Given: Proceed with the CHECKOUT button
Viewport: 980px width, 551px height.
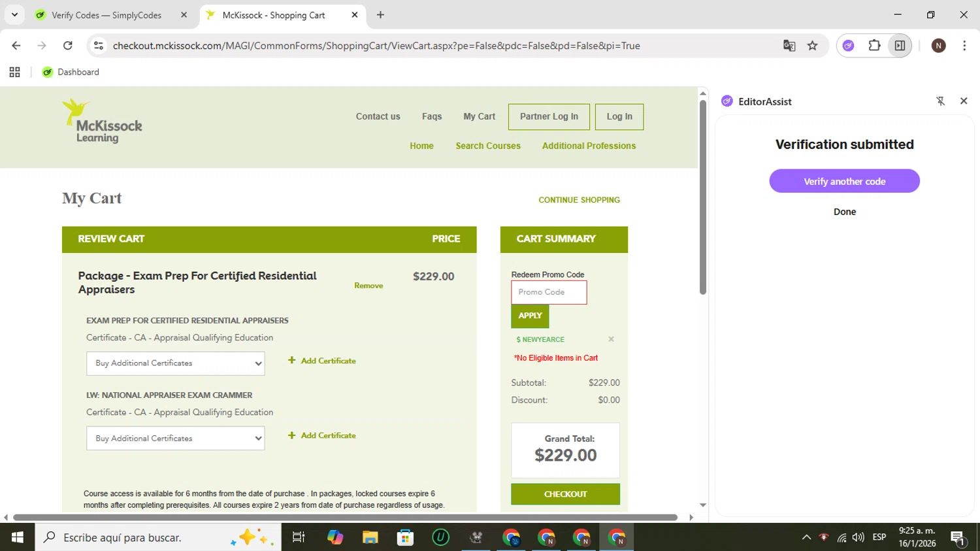Looking at the screenshot, I should point(565,494).
